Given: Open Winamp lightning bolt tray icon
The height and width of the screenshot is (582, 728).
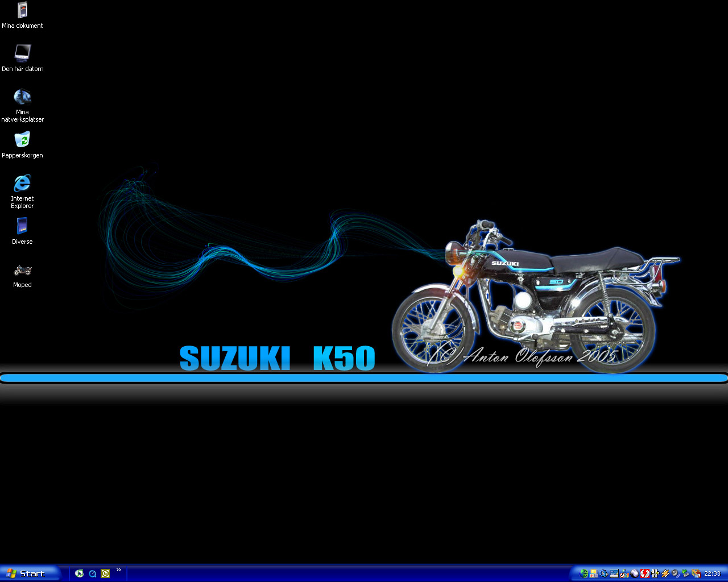Looking at the screenshot, I should (x=665, y=573).
